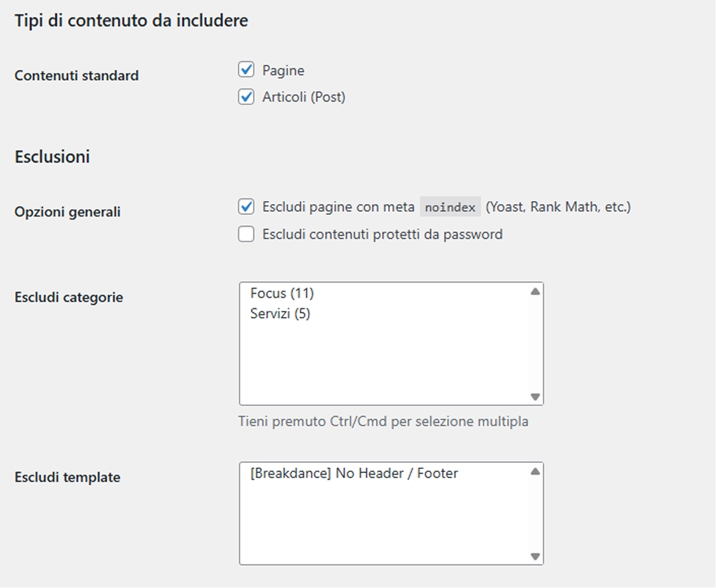Enable "Escludi contenuti protetti da password"

tap(245, 234)
